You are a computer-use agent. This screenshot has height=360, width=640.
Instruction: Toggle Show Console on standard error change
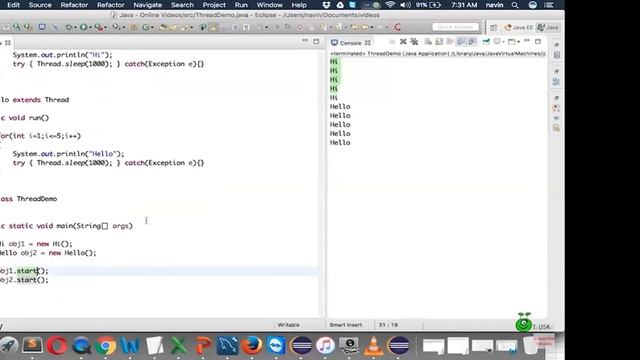(472, 42)
